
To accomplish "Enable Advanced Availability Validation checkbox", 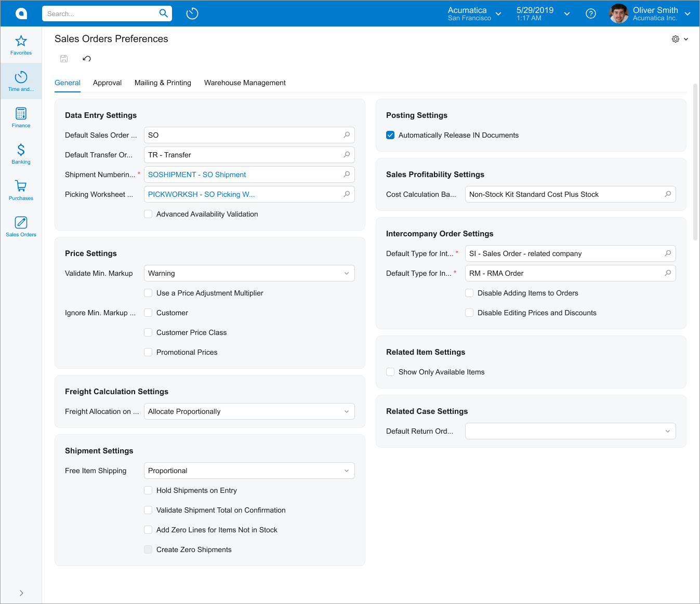I will (x=148, y=214).
